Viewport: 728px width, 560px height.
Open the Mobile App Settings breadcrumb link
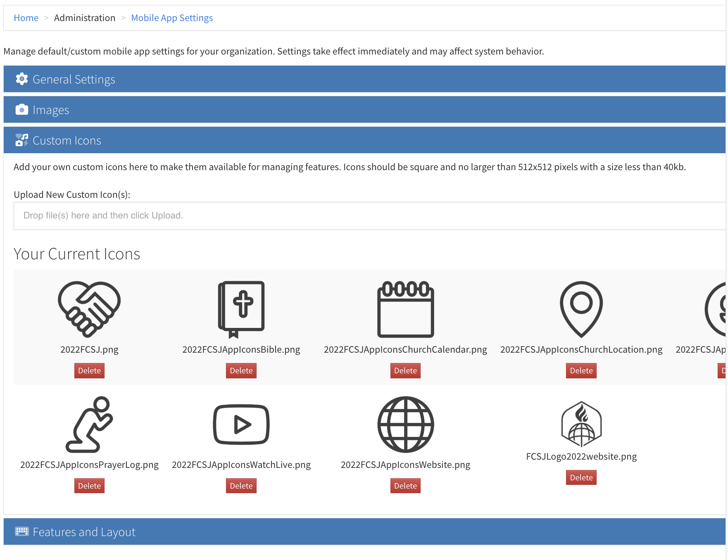(172, 18)
